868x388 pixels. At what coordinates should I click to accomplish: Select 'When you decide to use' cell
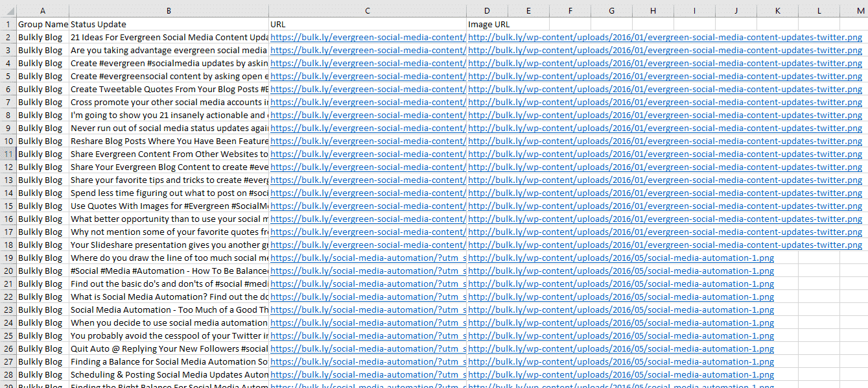[x=169, y=322]
